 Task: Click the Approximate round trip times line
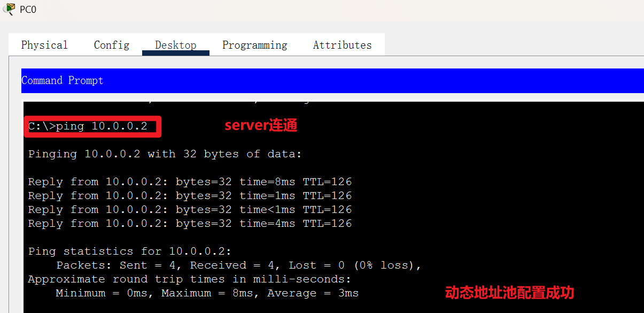(190, 279)
